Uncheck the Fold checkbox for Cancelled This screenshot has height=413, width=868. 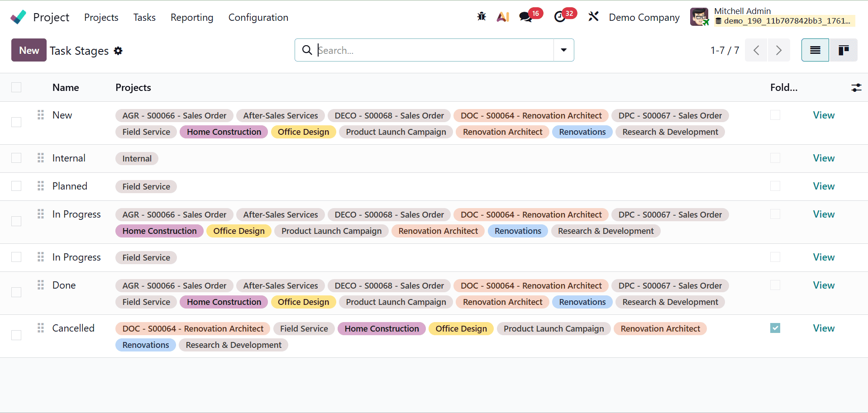tap(775, 328)
